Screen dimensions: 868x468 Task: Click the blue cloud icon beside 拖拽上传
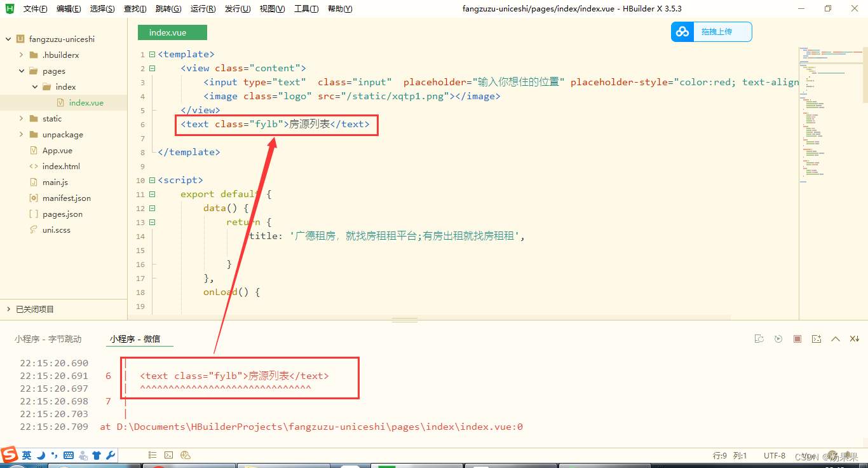[x=682, y=31]
